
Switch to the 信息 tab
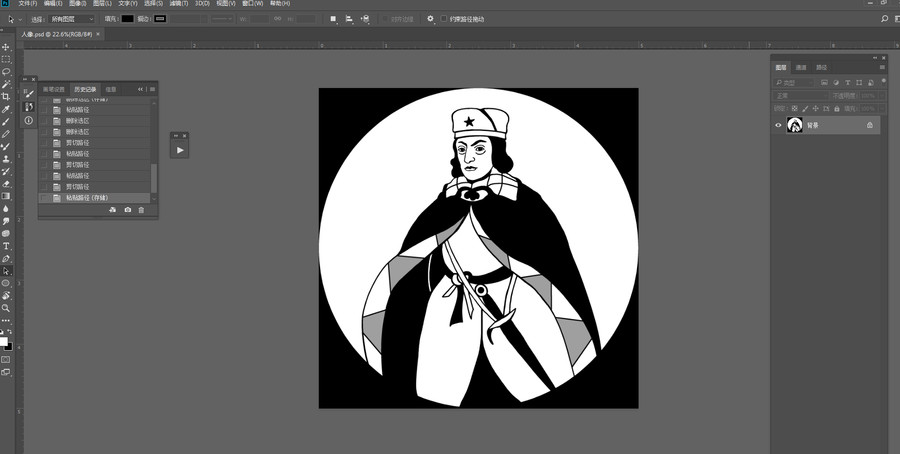(111, 90)
